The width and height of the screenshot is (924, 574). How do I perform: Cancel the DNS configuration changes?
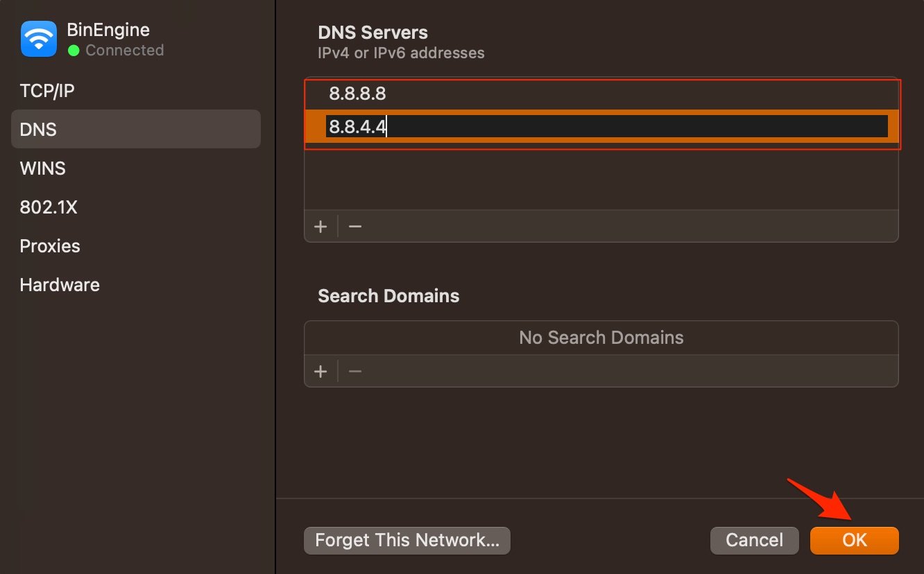754,540
